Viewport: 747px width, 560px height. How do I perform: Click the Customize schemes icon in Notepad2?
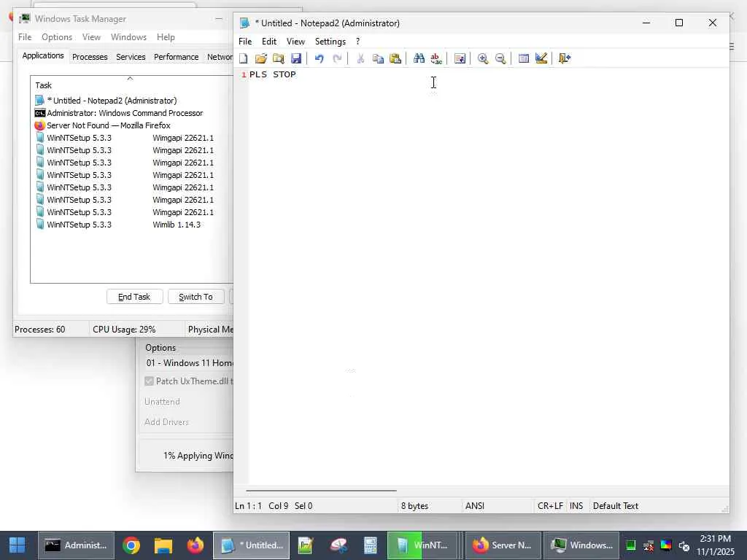[541, 58]
